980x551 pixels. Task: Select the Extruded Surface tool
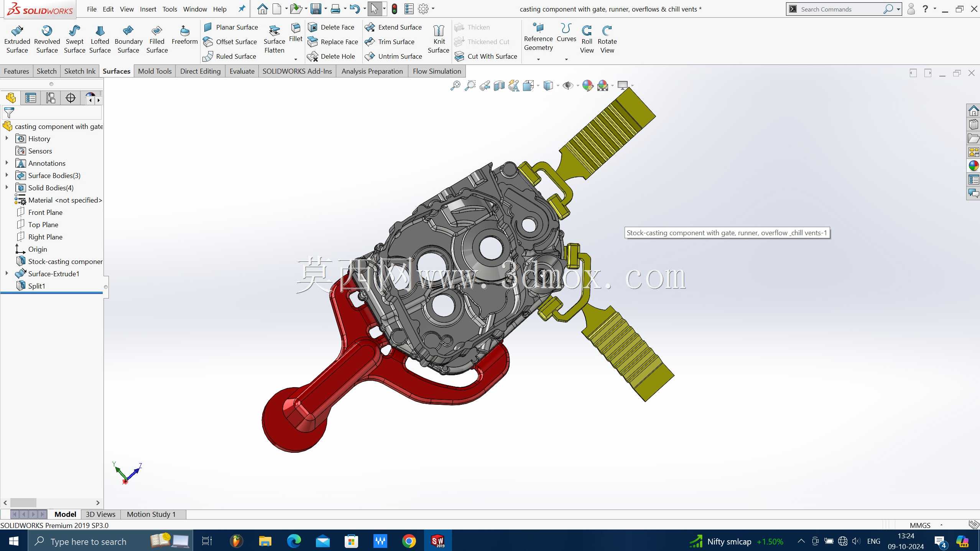[17, 40]
